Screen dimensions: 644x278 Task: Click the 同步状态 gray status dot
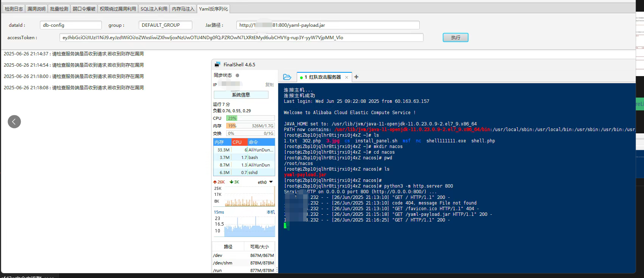(x=238, y=75)
